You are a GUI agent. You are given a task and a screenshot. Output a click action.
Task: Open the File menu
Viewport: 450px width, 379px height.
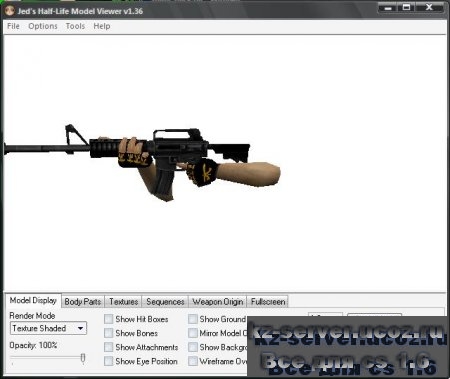(13, 26)
